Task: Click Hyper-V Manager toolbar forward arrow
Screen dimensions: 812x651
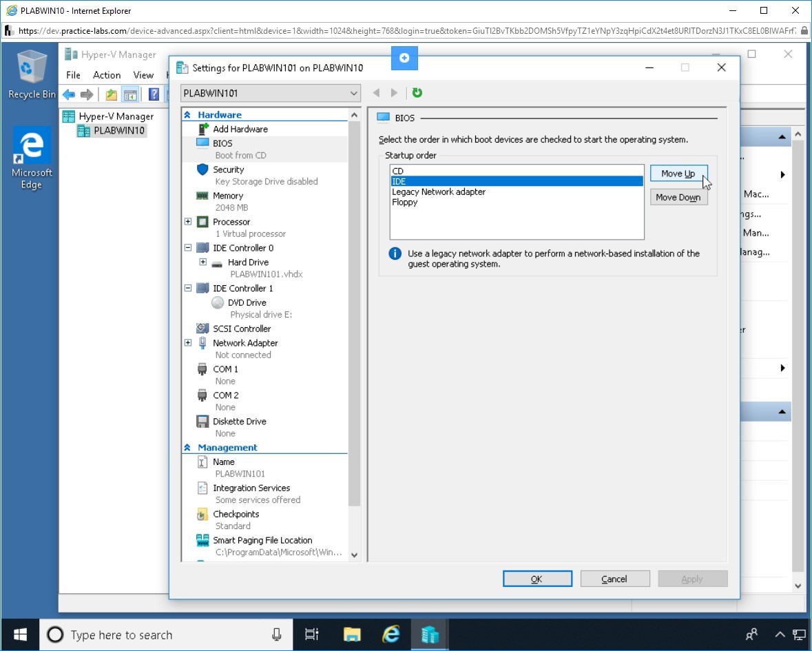Action: tap(87, 94)
